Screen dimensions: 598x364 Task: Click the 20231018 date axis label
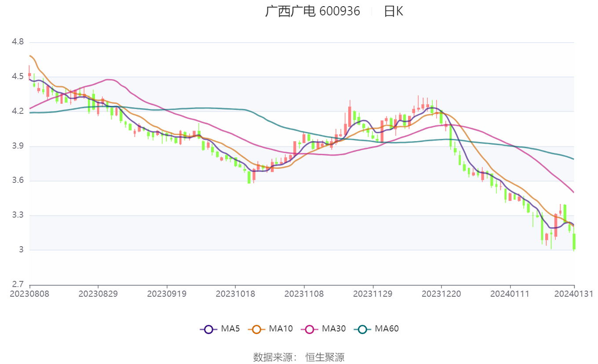tap(235, 294)
